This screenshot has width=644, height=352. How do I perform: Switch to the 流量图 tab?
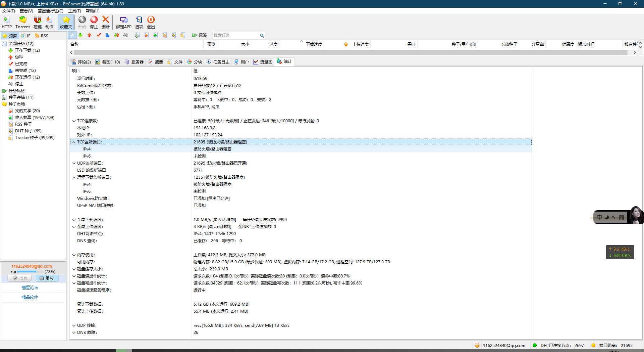coord(263,62)
